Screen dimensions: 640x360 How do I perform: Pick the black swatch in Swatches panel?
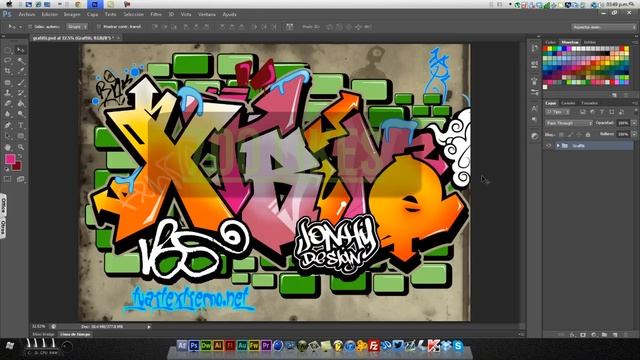(606, 53)
